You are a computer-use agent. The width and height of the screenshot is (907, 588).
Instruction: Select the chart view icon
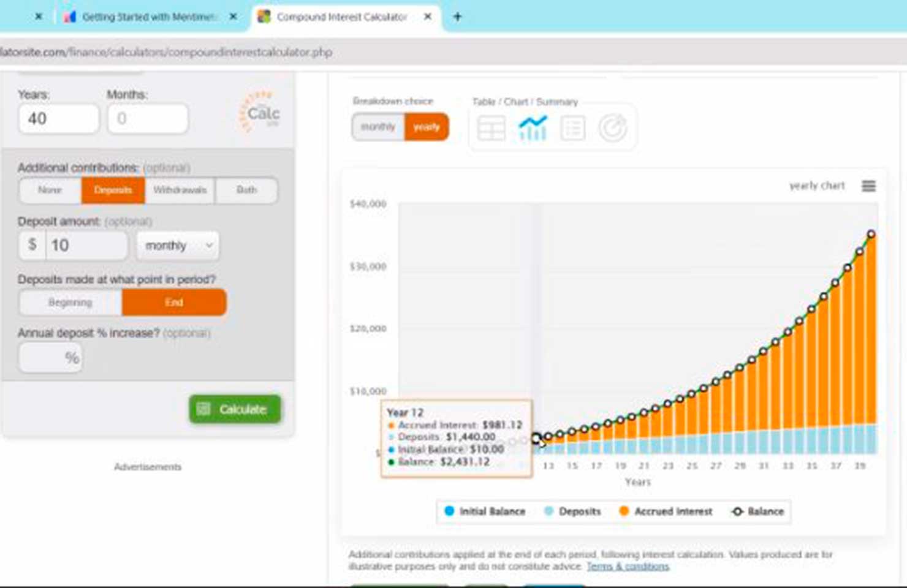pyautogui.click(x=532, y=128)
